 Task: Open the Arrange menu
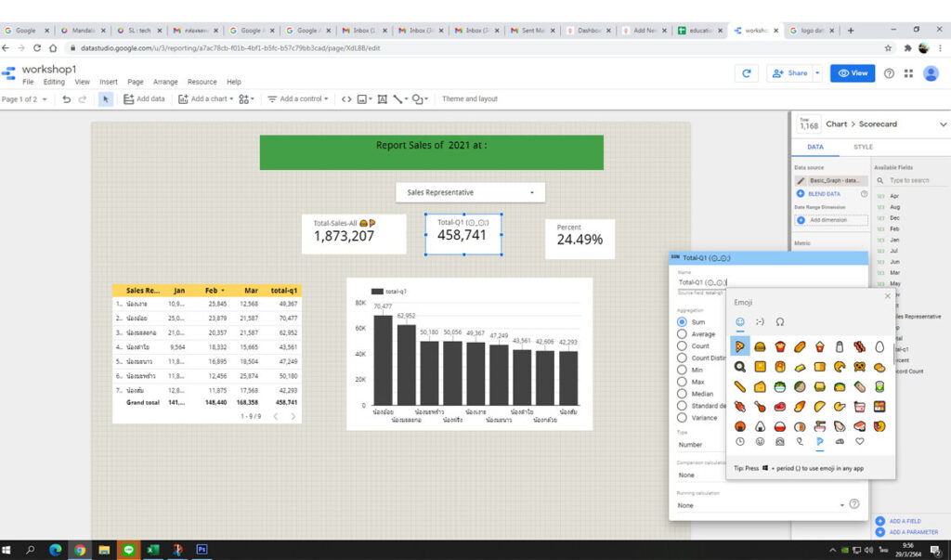[x=165, y=82]
